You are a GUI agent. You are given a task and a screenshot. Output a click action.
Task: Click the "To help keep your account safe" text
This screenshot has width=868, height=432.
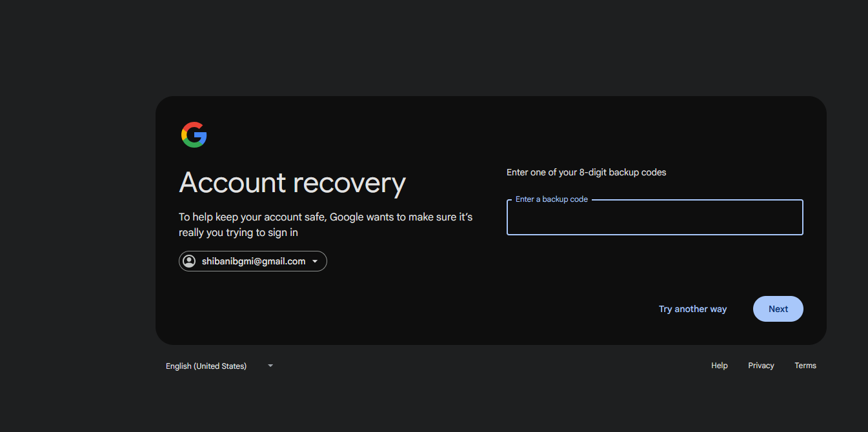click(x=253, y=217)
